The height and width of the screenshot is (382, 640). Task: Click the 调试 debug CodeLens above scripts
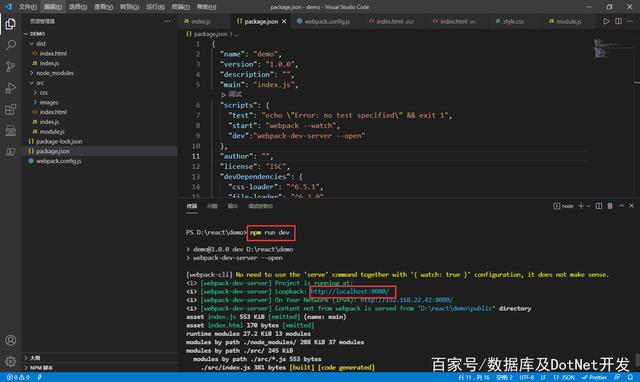coord(231,95)
